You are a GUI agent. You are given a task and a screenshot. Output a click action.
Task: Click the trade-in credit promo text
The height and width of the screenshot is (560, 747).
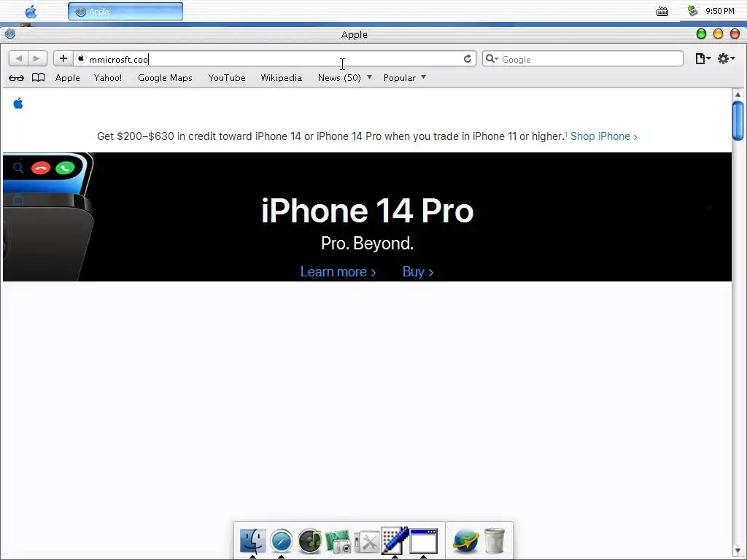point(330,136)
